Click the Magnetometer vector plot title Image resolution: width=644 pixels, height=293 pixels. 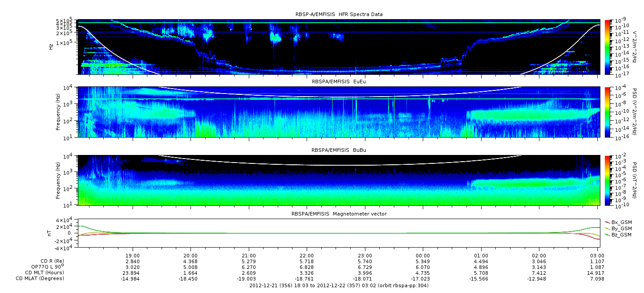click(x=339, y=214)
